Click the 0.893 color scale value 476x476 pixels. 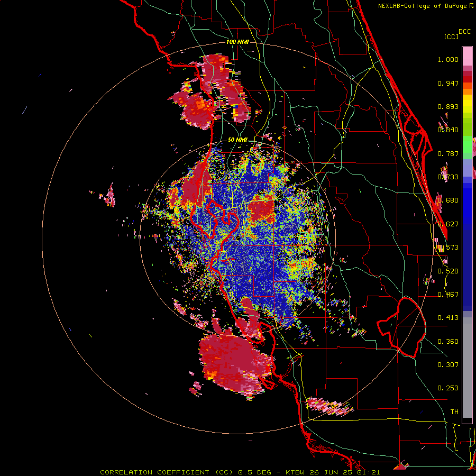[x=448, y=106]
